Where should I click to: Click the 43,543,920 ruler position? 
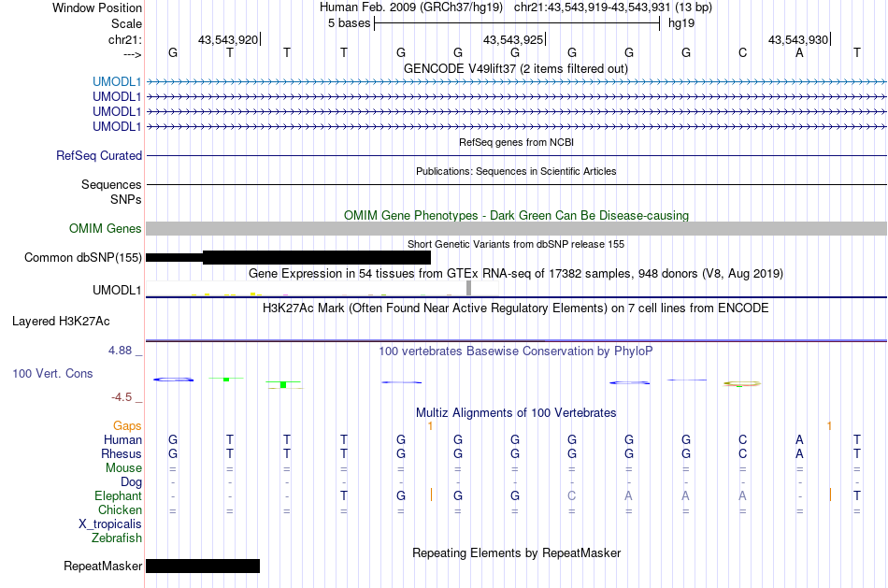228,39
